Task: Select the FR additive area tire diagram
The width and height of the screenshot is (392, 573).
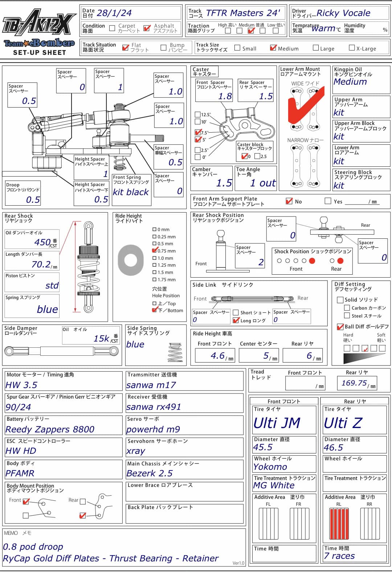Action: click(299, 524)
